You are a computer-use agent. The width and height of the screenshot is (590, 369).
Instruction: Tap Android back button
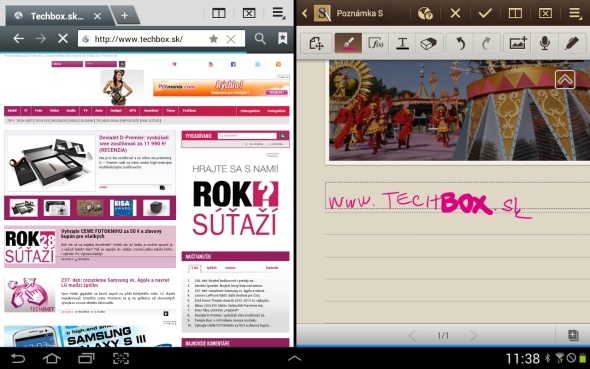pos(18,358)
